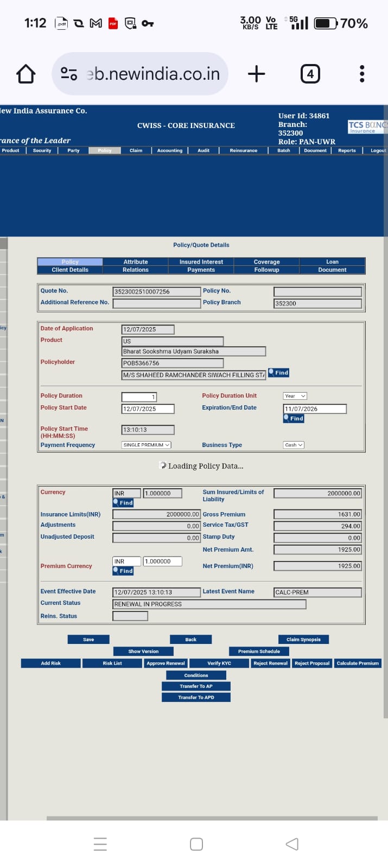Tap the browser home icon
Screen dimensions: 388x868
(x=26, y=74)
